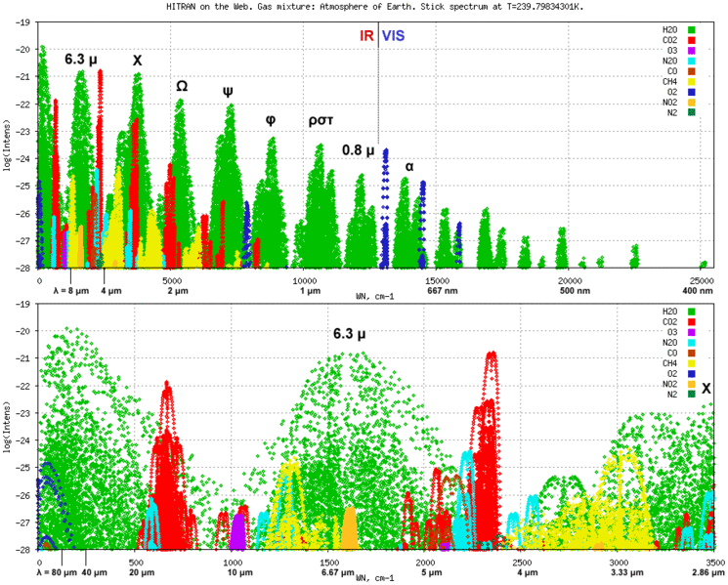The height and width of the screenshot is (585, 728).
Task: Click the '6.3 µ' label in top chart
Action: [x=81, y=60]
